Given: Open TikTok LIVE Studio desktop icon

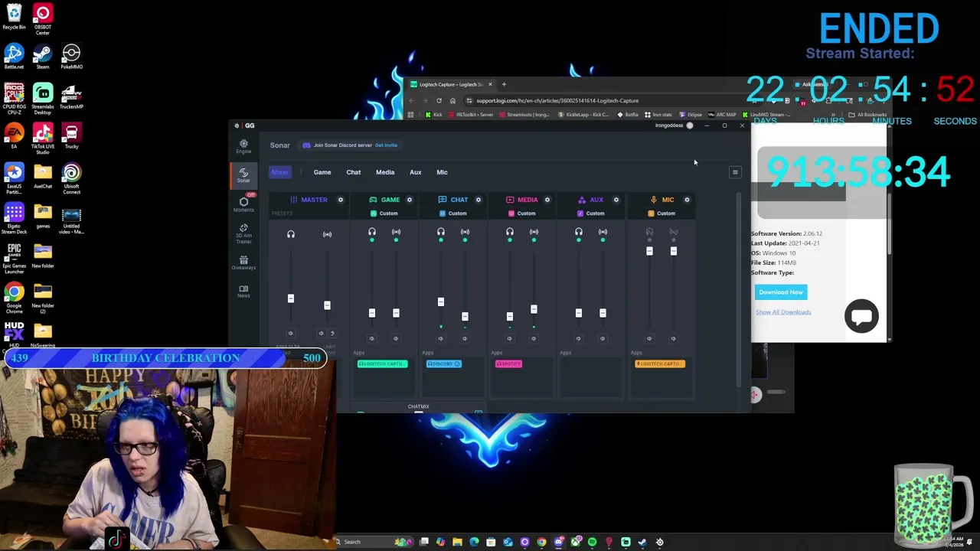Looking at the screenshot, I should (43, 139).
